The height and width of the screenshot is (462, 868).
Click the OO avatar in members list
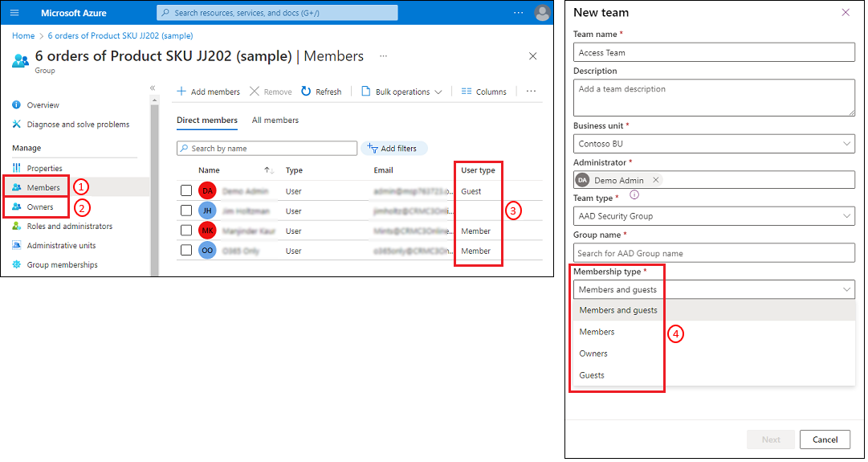[207, 251]
